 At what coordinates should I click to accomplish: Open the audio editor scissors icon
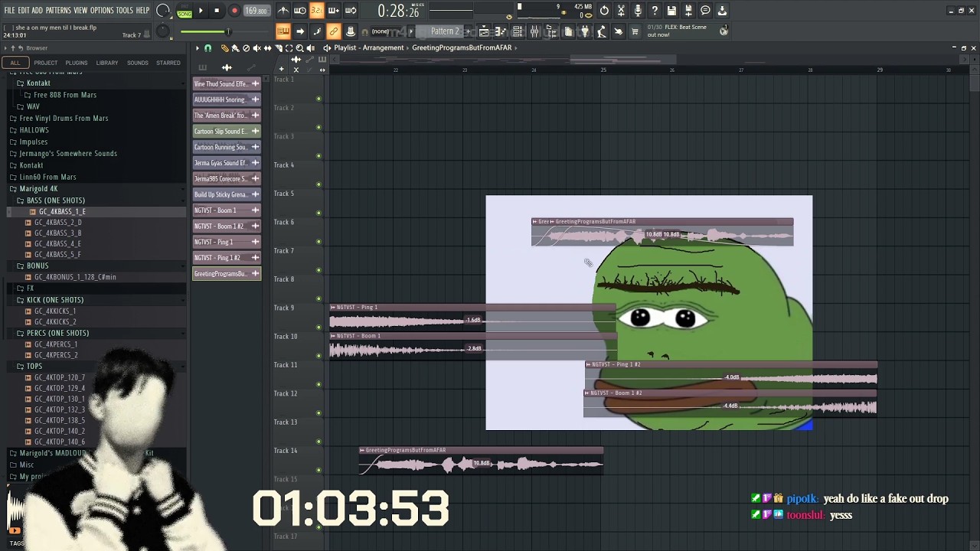click(621, 11)
